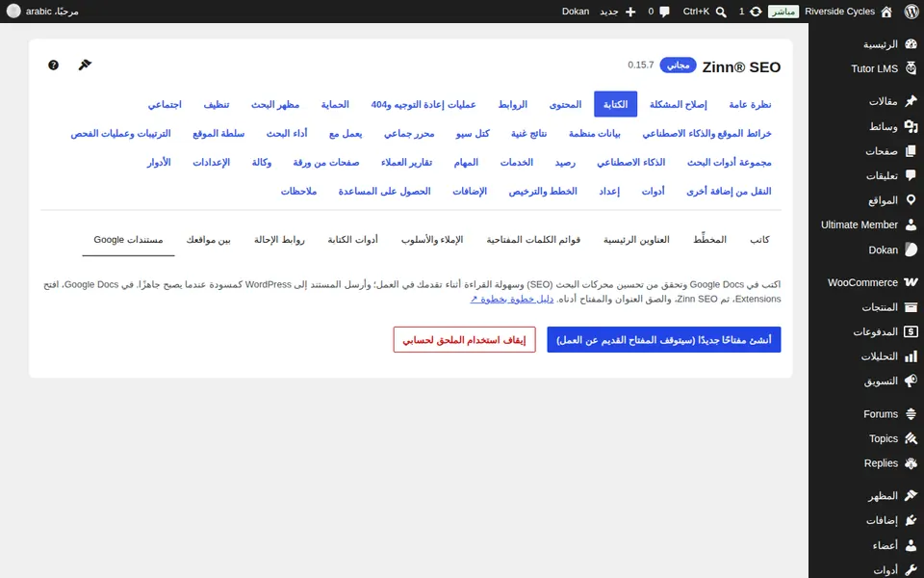Screen dimensions: 924x578
Task: Open the المحتوى tab
Action: [x=565, y=104]
